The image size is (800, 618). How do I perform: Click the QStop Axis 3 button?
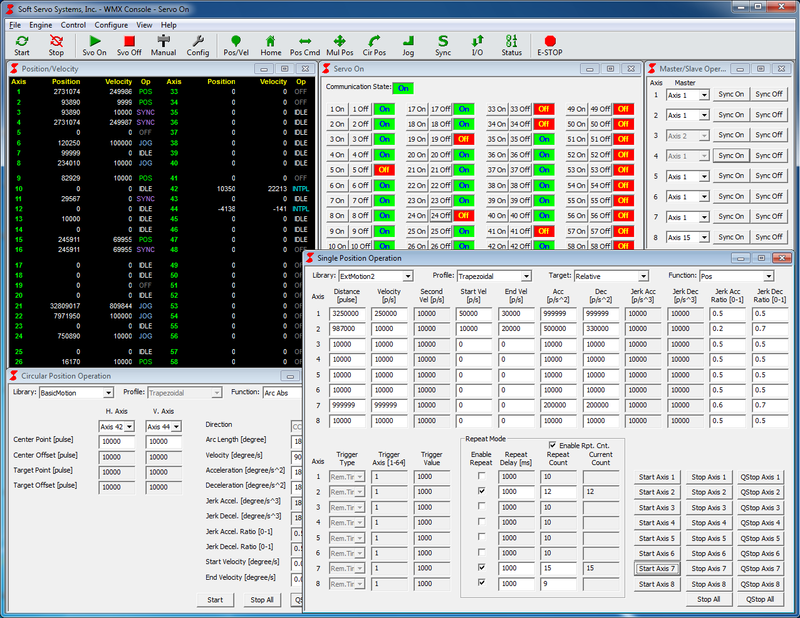[760, 508]
